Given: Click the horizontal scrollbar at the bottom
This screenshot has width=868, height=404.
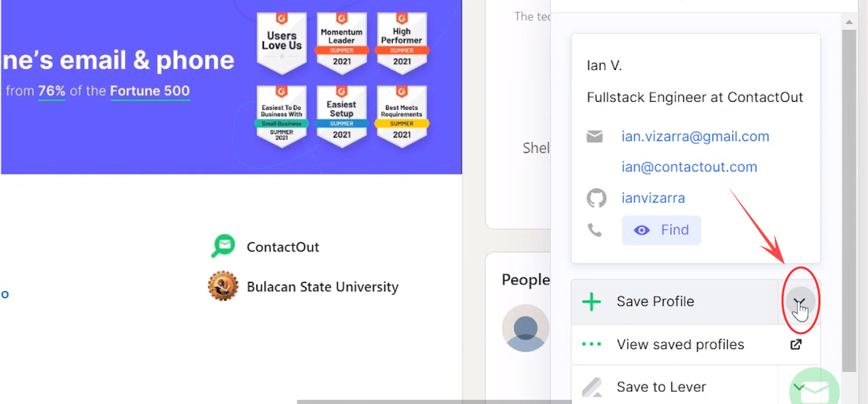Looking at the screenshot, I should pyautogui.click(x=434, y=401).
